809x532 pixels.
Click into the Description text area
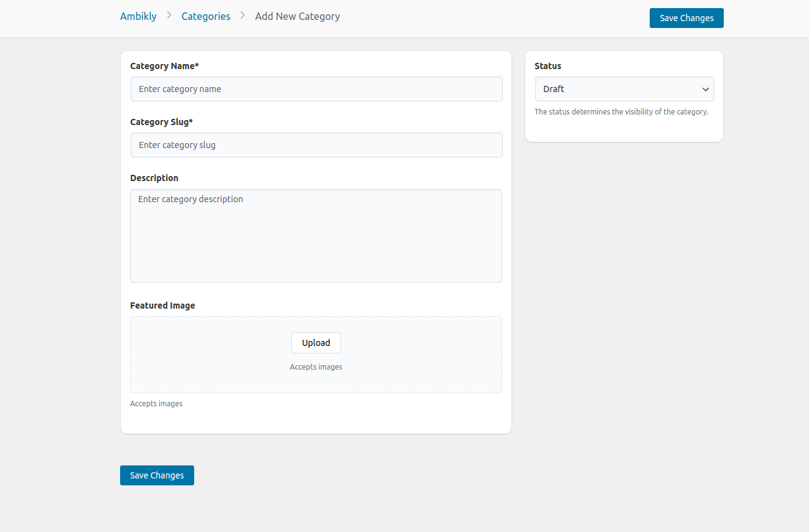tap(316, 236)
